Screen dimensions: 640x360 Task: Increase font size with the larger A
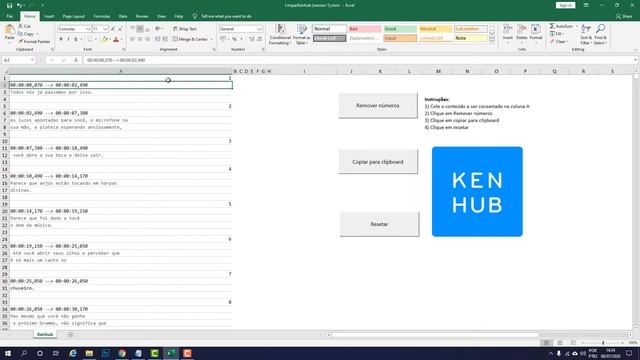[113, 29]
